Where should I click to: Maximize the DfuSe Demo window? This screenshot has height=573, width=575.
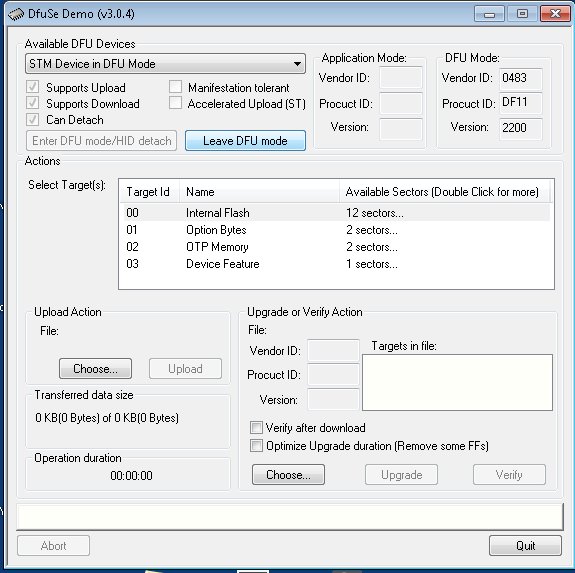pos(522,14)
